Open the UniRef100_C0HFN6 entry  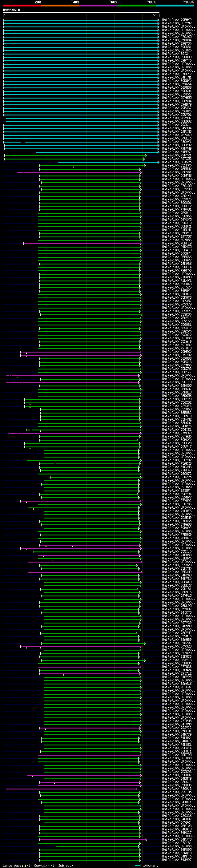(176, 176)
